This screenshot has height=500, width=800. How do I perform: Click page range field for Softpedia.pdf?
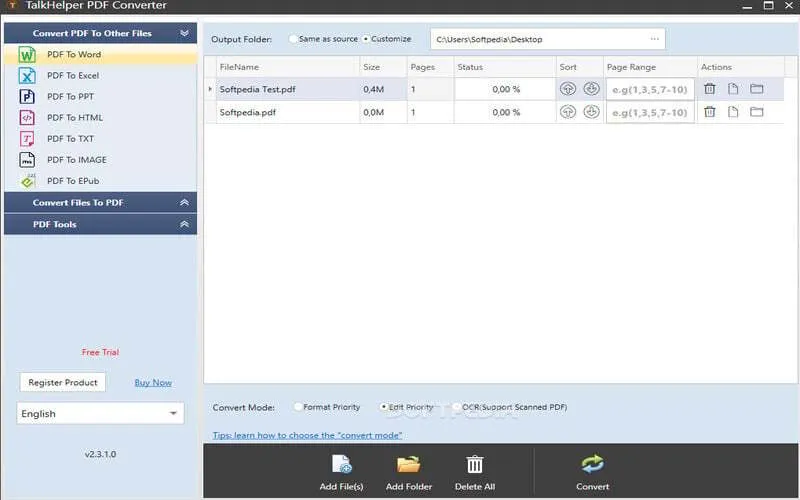tap(650, 112)
